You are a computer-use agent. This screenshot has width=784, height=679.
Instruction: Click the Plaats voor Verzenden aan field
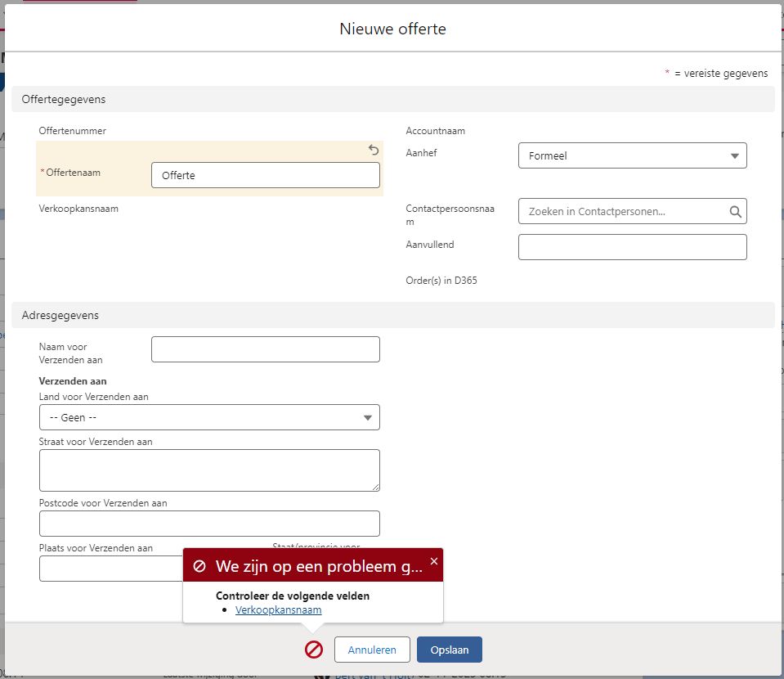click(111, 569)
